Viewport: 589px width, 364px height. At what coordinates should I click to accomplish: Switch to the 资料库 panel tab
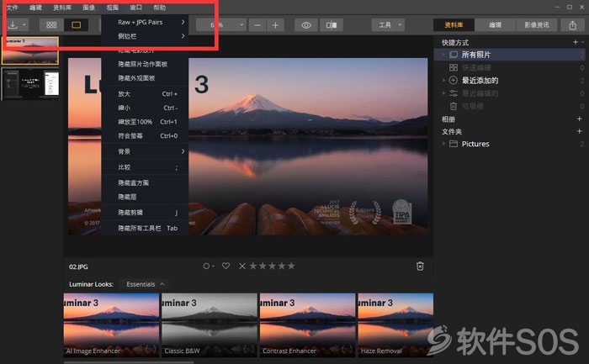tap(454, 25)
